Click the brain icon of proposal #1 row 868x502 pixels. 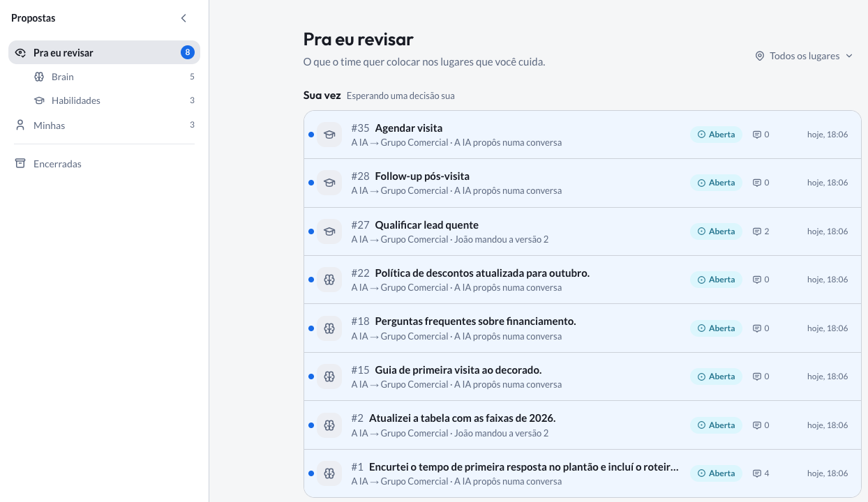pyautogui.click(x=329, y=473)
